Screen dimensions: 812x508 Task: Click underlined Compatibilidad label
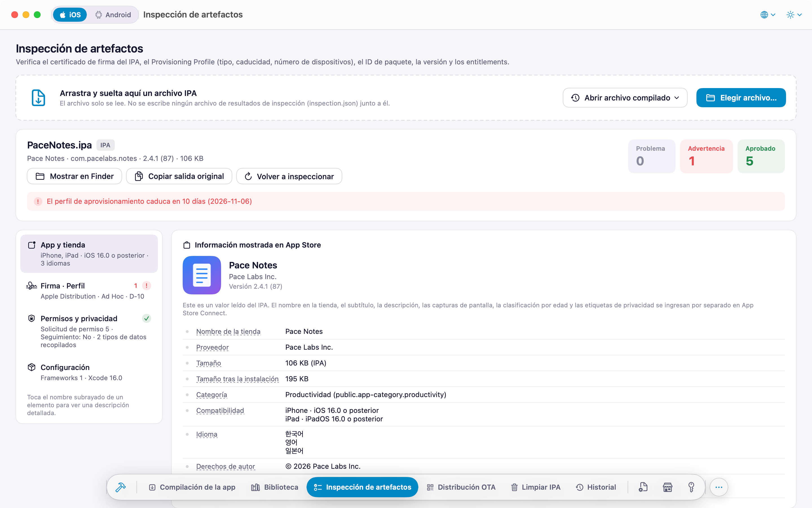(x=220, y=410)
